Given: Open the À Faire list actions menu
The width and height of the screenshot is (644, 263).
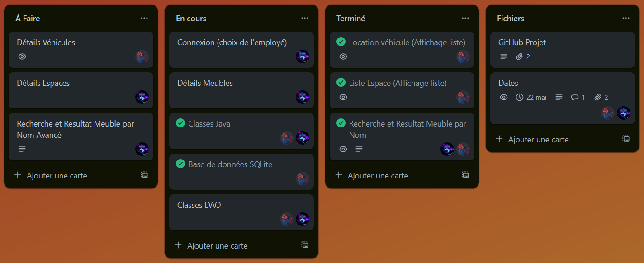Looking at the screenshot, I should coord(144,18).
